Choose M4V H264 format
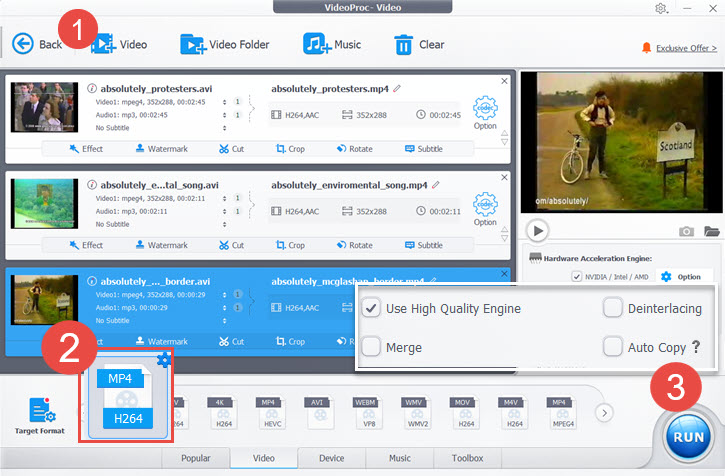The width and height of the screenshot is (725, 476). click(514, 413)
